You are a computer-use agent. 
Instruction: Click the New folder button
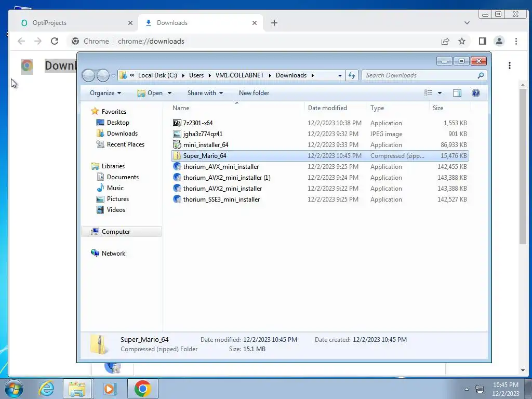(x=254, y=93)
